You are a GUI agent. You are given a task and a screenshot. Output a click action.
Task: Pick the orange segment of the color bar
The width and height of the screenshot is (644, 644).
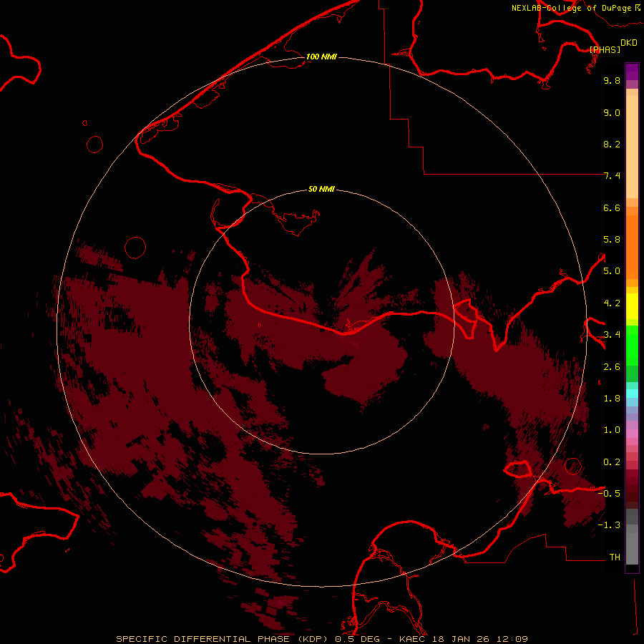pyautogui.click(x=632, y=248)
